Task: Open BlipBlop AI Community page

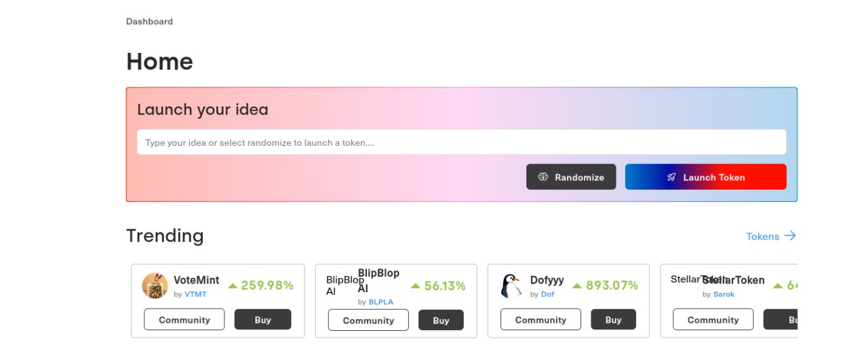Action: [368, 321]
